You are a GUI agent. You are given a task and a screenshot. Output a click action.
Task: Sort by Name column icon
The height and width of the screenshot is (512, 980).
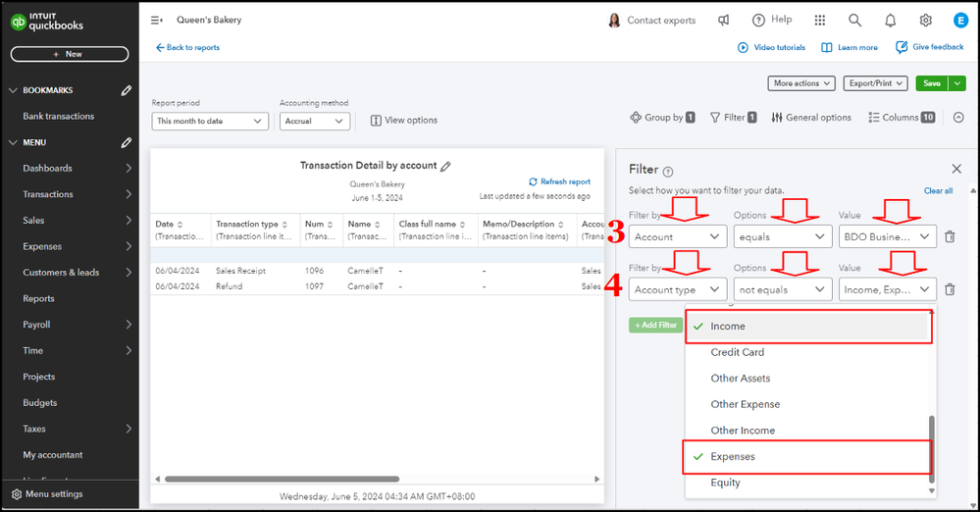(377, 225)
